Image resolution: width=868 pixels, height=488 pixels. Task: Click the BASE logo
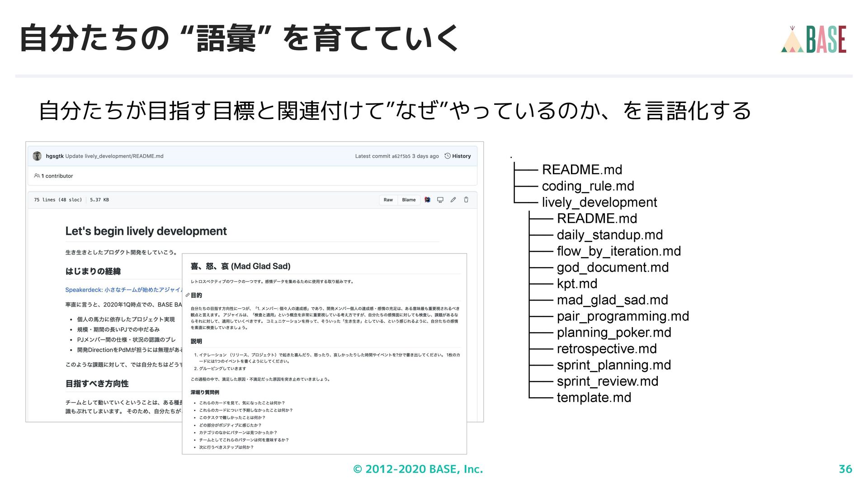[814, 39]
